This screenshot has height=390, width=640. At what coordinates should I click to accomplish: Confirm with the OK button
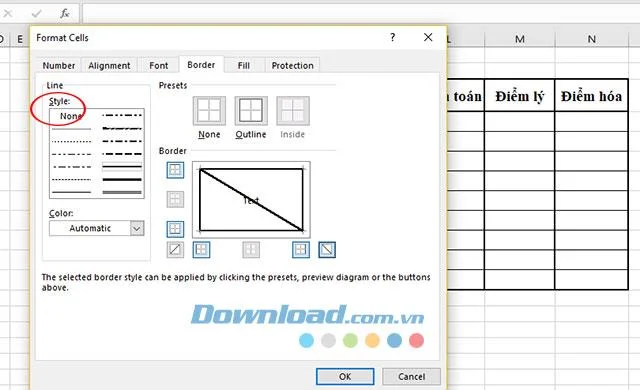tap(345, 377)
